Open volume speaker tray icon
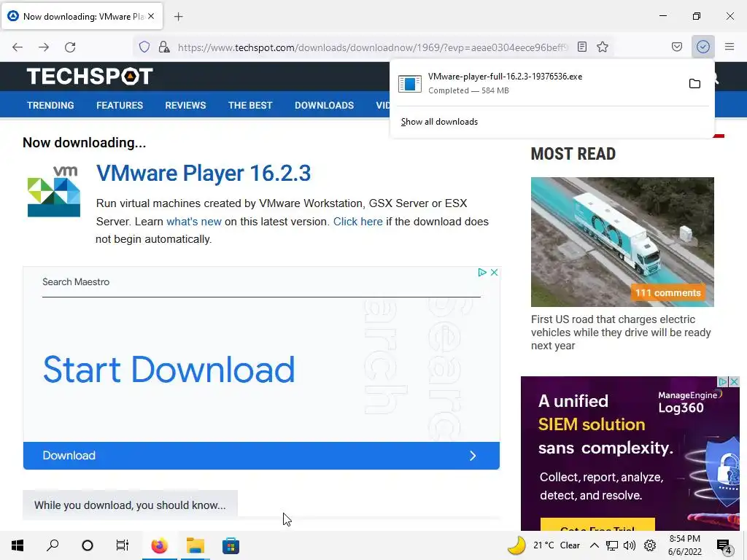This screenshot has height=560, width=747. pos(630,545)
